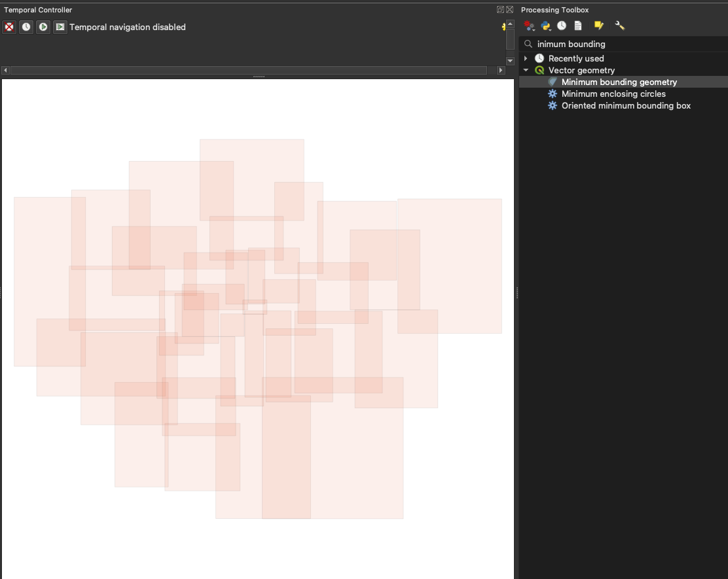Select Oriented minimum bounding box algorithm
The height and width of the screenshot is (579, 728).
point(626,105)
